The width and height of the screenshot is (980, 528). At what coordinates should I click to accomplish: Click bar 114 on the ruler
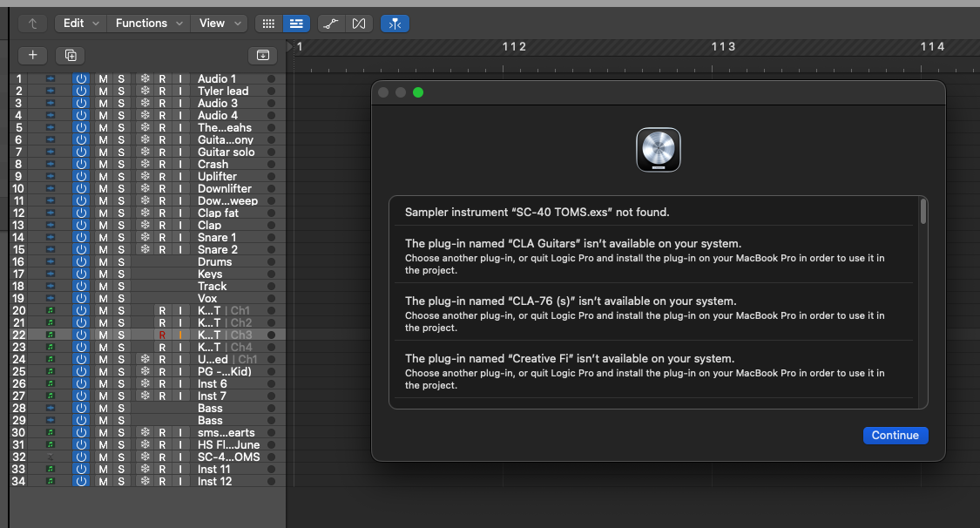tap(932, 47)
